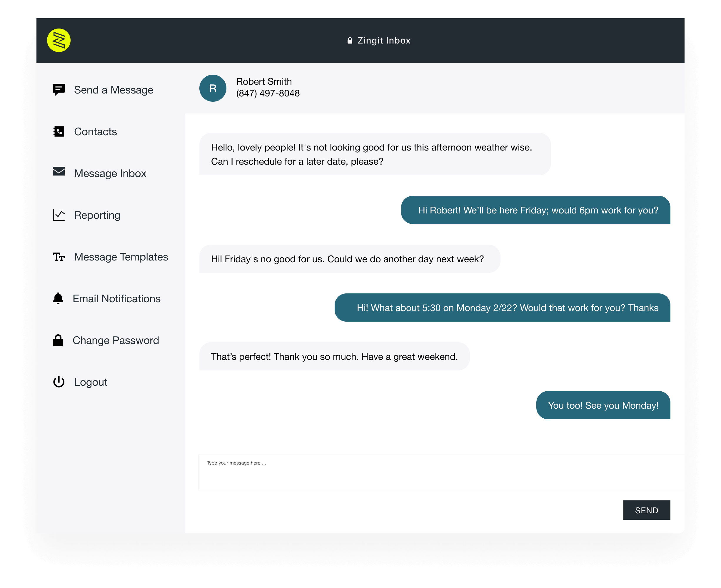Image resolution: width=721 pixels, height=588 pixels.
Task: Click the Change Password lock icon
Action: click(58, 340)
